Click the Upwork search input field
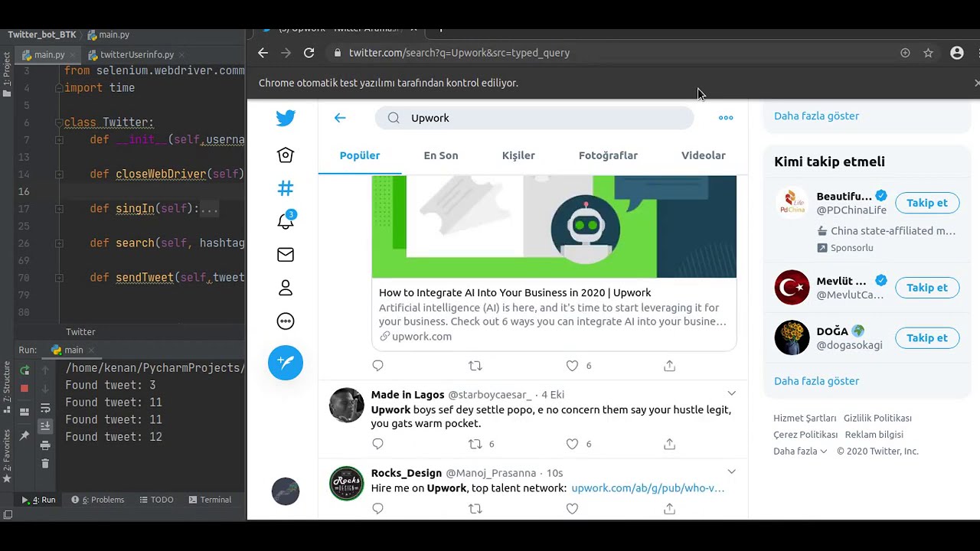 (x=534, y=118)
